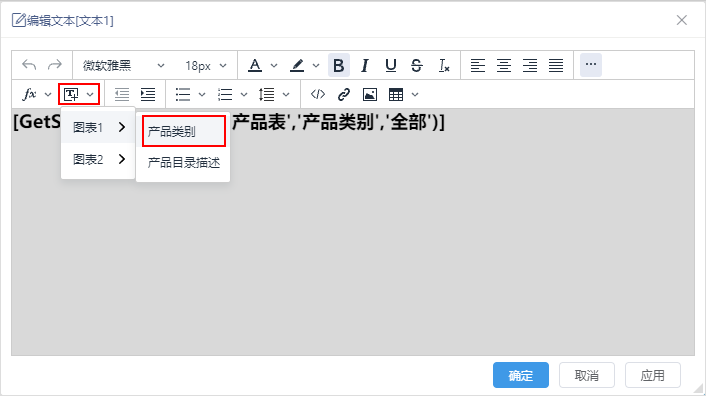Click the 应用 button

click(652, 375)
